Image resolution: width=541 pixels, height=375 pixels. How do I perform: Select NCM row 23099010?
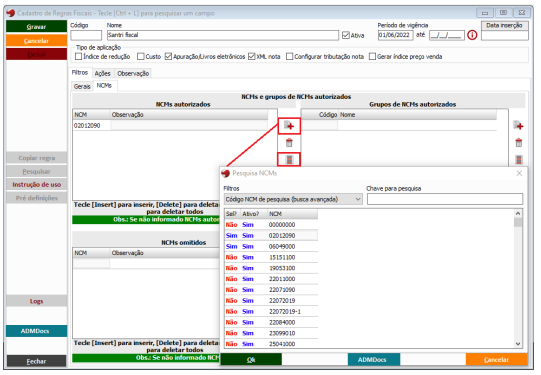[271, 333]
